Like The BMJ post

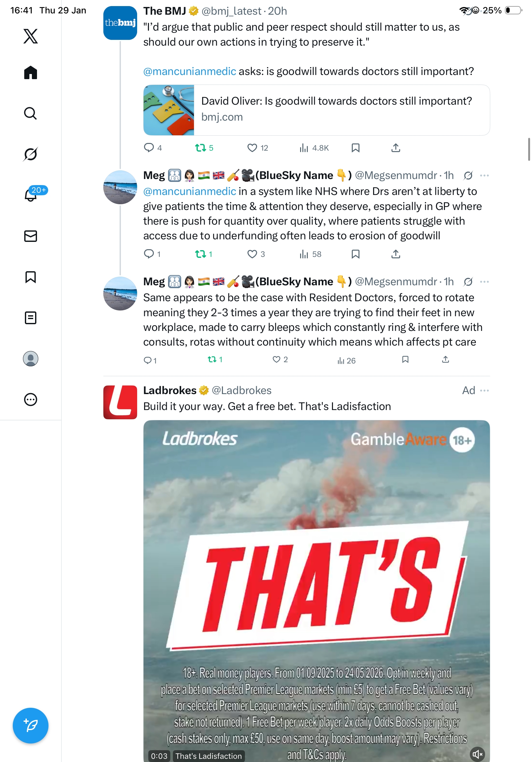click(x=252, y=148)
